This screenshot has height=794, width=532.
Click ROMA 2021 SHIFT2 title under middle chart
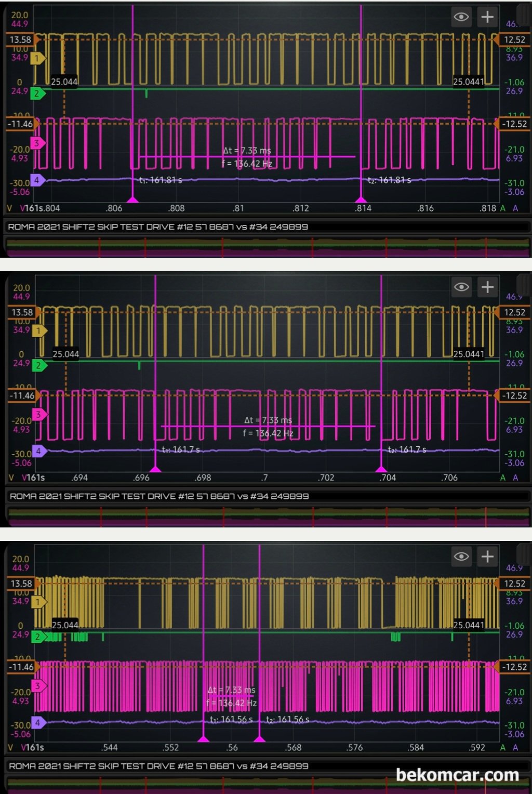(x=159, y=496)
